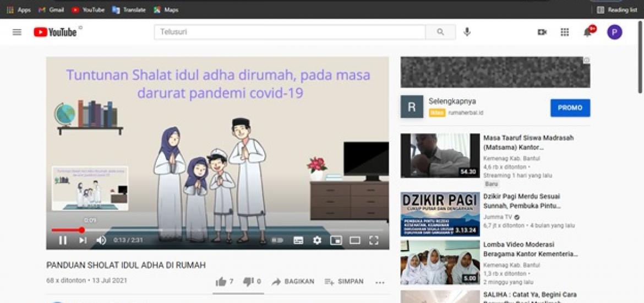Click title Dzikir Pagi Merdu Sesuai Sunnah
This screenshot has width=644, height=303.
tap(522, 201)
